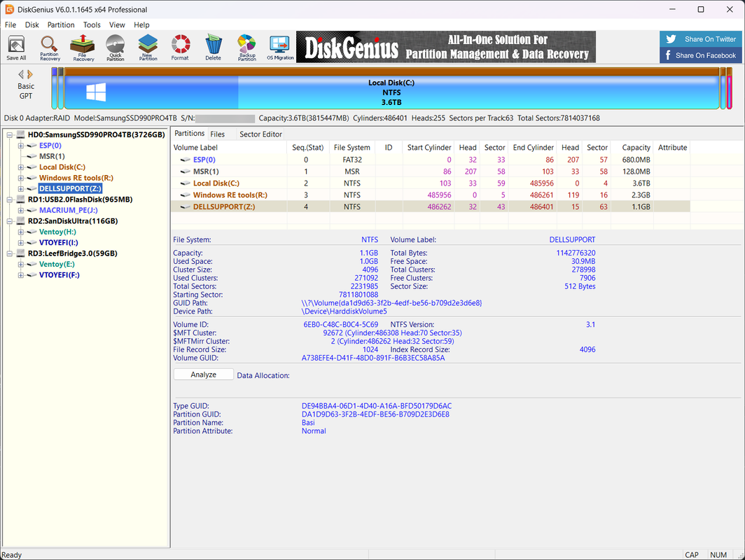Click the GUID Path volume value
This screenshot has width=745, height=560.
pyautogui.click(x=391, y=303)
